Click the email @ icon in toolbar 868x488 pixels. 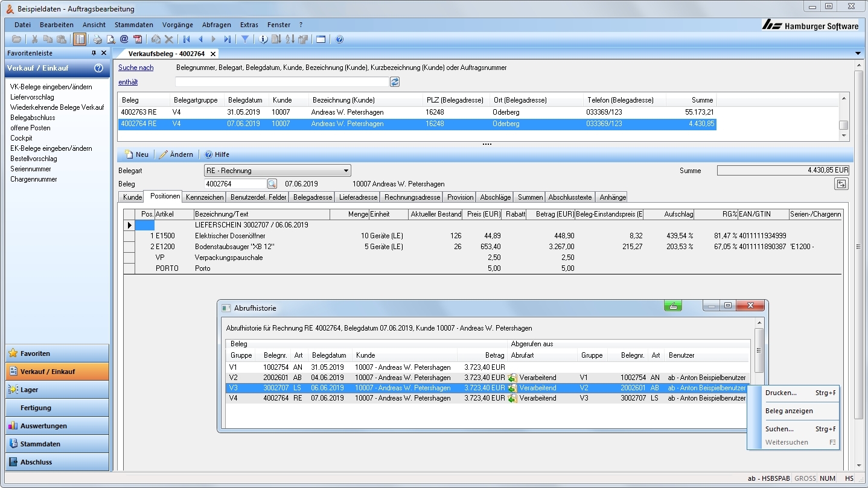(124, 39)
